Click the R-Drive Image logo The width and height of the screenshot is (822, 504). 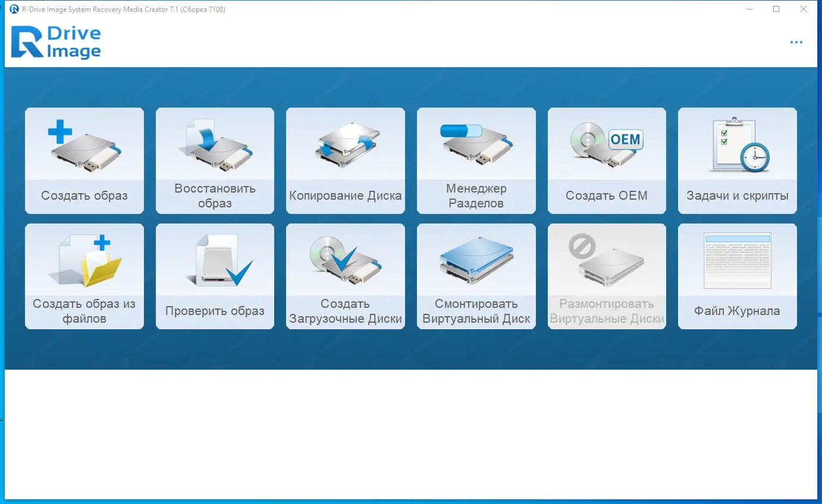56,42
